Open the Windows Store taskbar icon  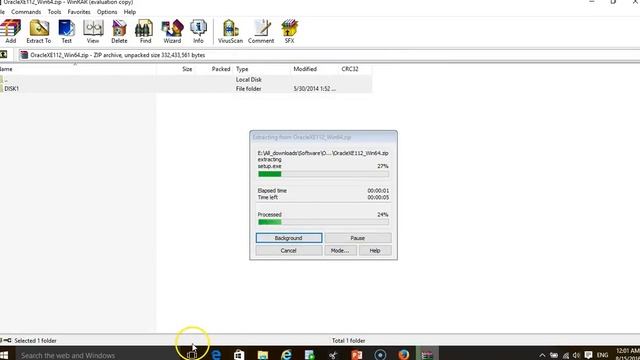[239, 355]
